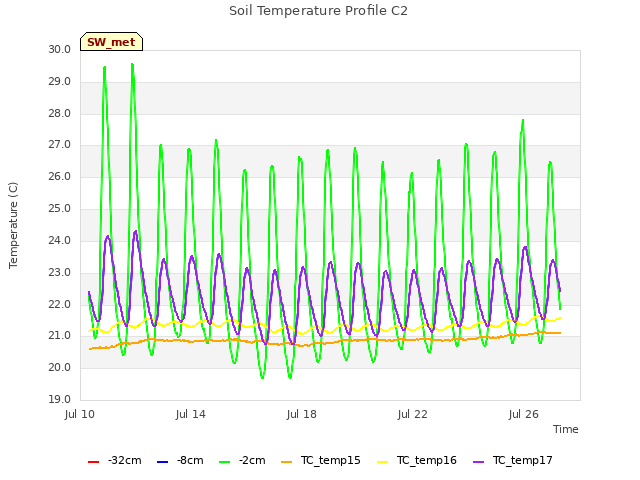640x480 pixels.
Task: Toggle the TC_temp17 legend entry
Action: [x=513, y=461]
